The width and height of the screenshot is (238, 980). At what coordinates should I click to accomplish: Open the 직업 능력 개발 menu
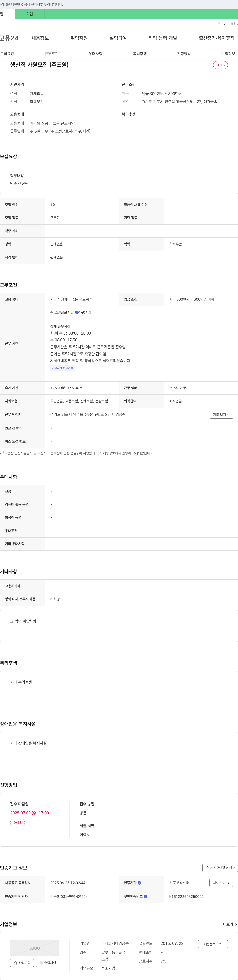[x=163, y=38]
